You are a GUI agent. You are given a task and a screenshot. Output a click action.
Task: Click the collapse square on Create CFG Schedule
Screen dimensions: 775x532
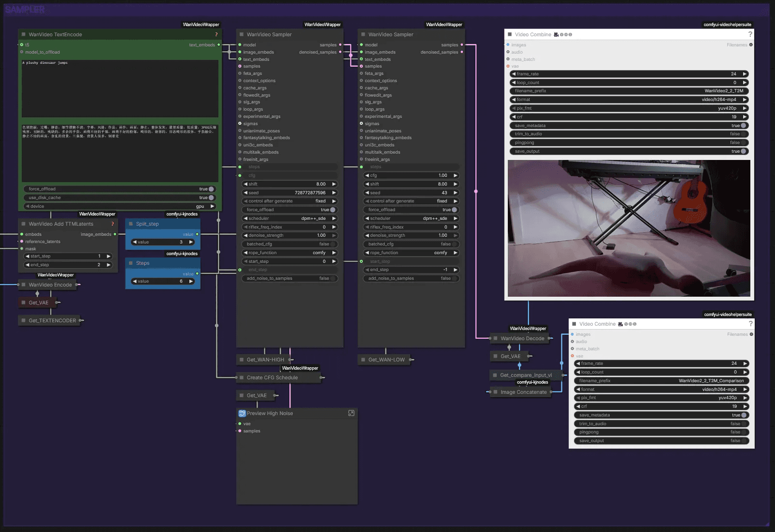pyautogui.click(x=242, y=378)
